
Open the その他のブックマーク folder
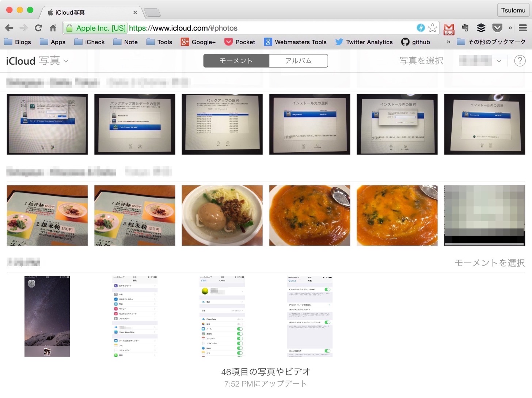(491, 42)
